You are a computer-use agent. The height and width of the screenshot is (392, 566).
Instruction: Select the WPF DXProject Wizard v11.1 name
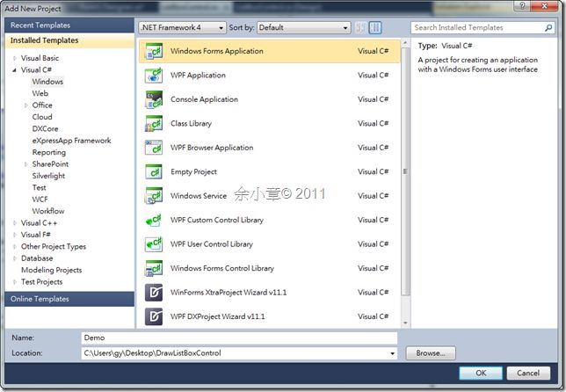pyautogui.click(x=217, y=316)
